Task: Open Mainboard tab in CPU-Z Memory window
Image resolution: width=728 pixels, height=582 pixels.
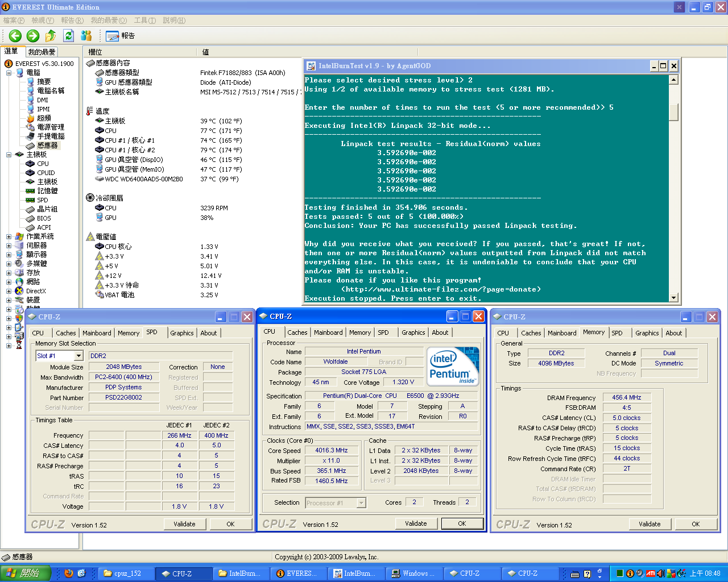Action: 562,333
